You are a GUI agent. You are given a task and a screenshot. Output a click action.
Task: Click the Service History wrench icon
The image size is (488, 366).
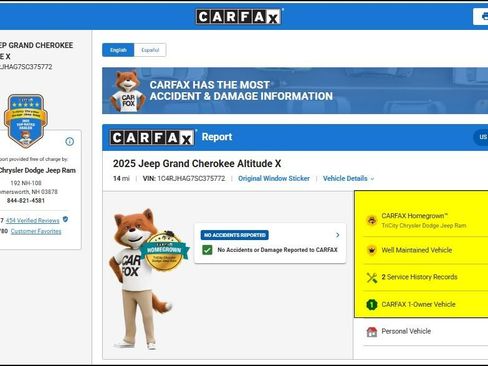(372, 277)
